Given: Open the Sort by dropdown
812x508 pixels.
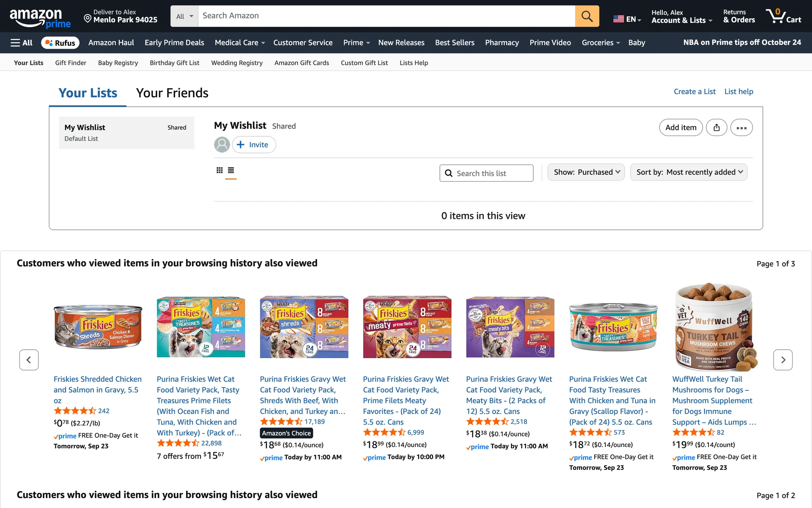Looking at the screenshot, I should (689, 172).
